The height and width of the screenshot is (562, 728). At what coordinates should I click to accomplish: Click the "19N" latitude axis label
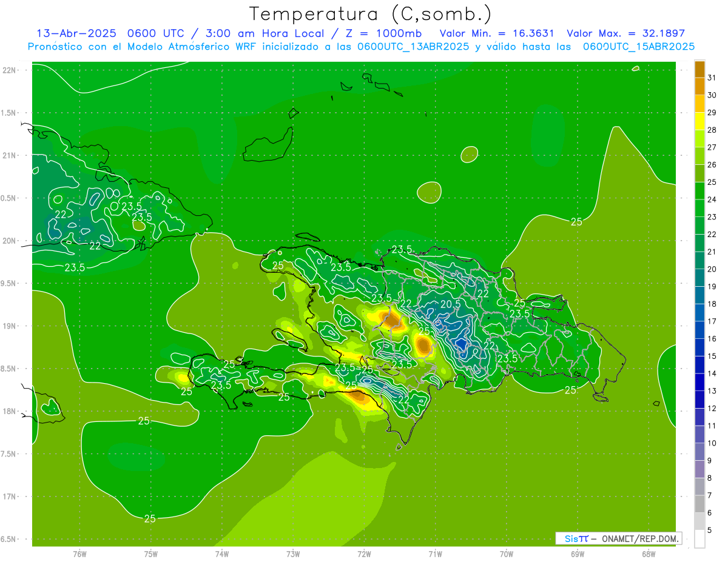point(9,326)
